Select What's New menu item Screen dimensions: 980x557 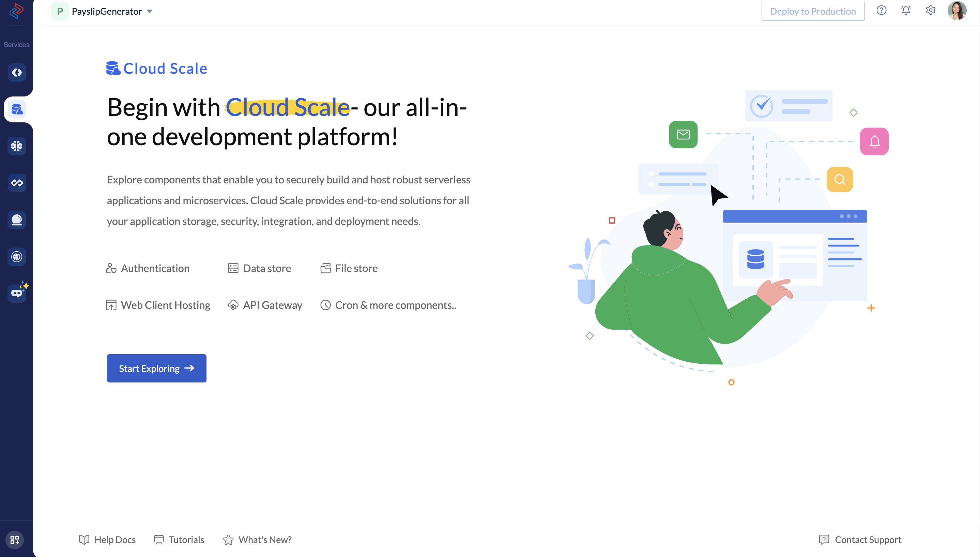click(x=265, y=540)
